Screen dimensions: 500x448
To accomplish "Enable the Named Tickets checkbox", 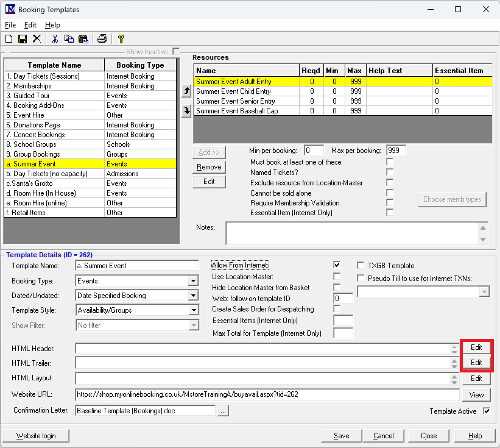I will tap(390, 172).
